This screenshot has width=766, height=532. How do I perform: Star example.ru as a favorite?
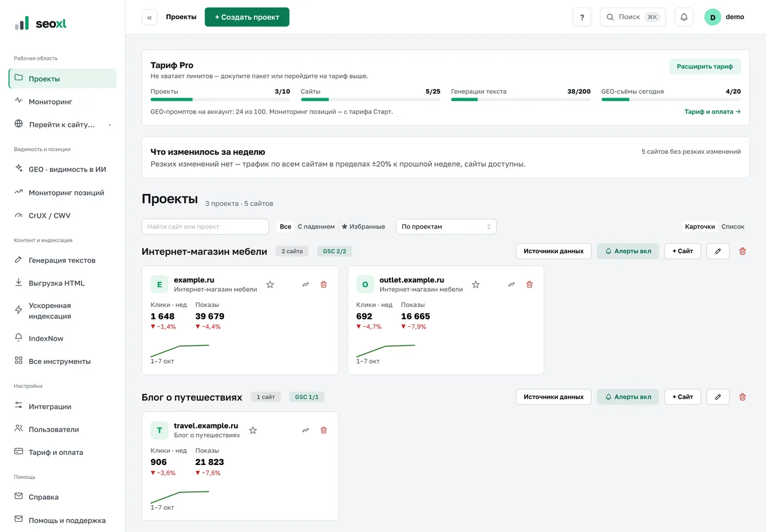pyautogui.click(x=270, y=285)
